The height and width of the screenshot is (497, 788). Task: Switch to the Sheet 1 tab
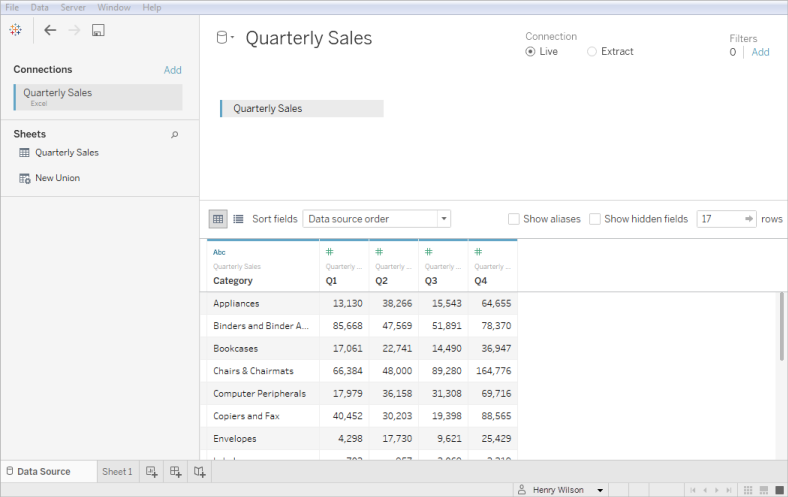pos(117,472)
